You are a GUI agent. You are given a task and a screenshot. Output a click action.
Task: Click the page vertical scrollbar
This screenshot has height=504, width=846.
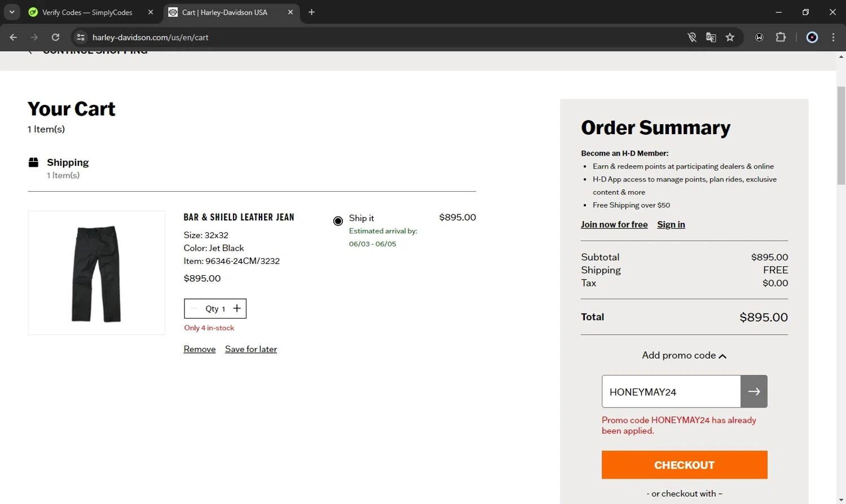(x=841, y=135)
